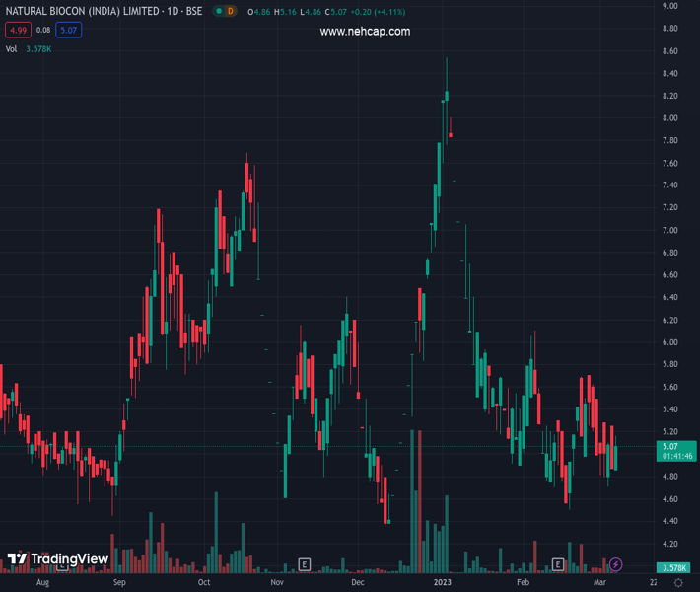Click the +0.20 (+4.11%) change value
The width and height of the screenshot is (700, 592).
(x=384, y=11)
